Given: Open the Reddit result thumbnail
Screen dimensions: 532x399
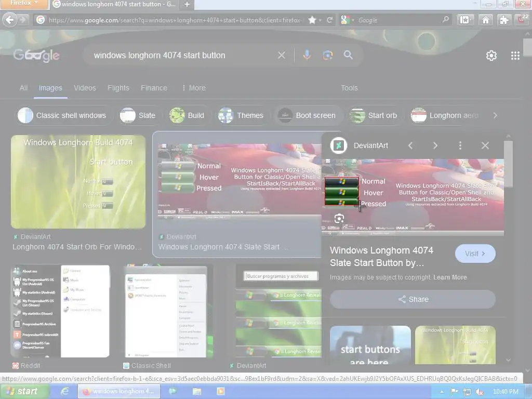Looking at the screenshot, I should point(61,311).
